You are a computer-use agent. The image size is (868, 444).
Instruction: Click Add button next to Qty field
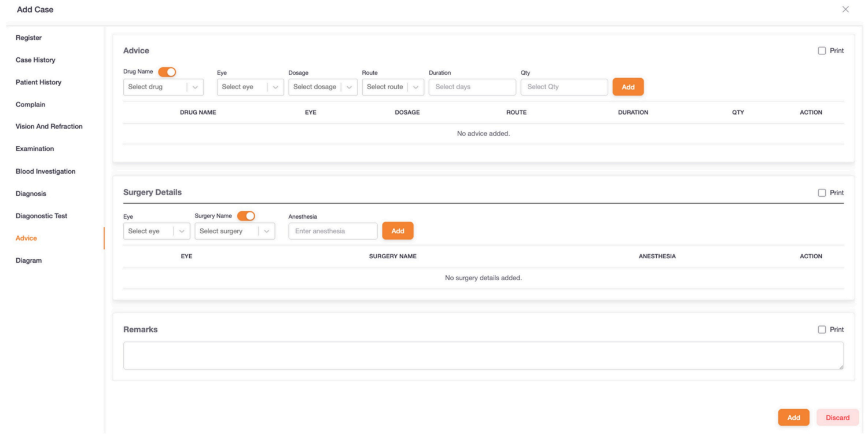[x=628, y=87]
